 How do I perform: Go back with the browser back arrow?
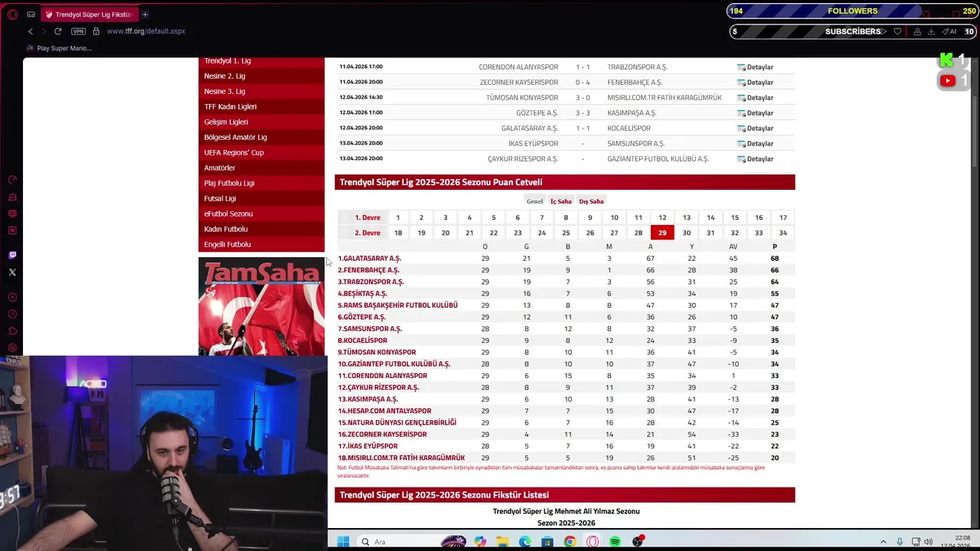point(31,31)
